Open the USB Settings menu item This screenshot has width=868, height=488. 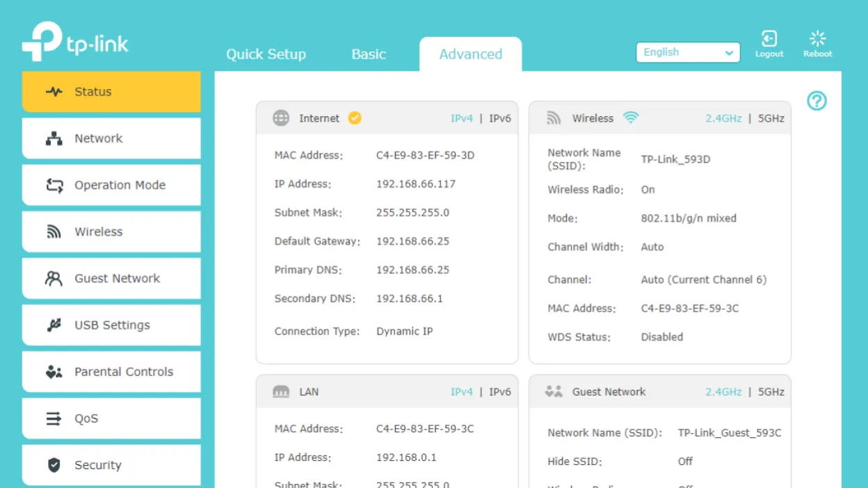coord(111,325)
